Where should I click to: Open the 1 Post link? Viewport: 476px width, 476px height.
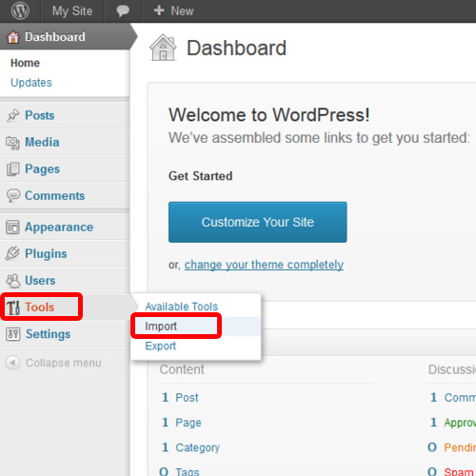point(180,397)
